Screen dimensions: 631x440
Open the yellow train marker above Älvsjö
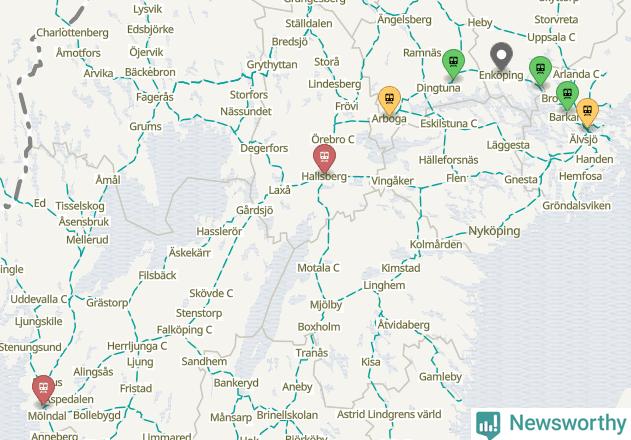pos(588,112)
